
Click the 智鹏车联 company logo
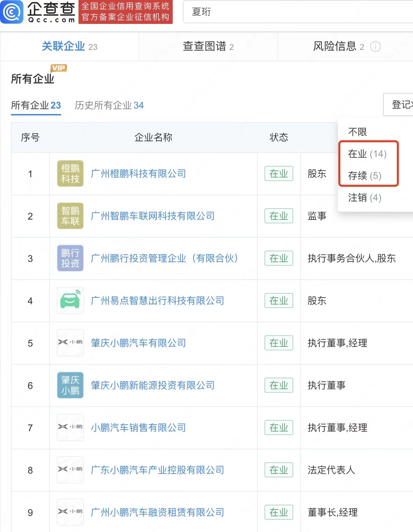pyautogui.click(x=70, y=216)
